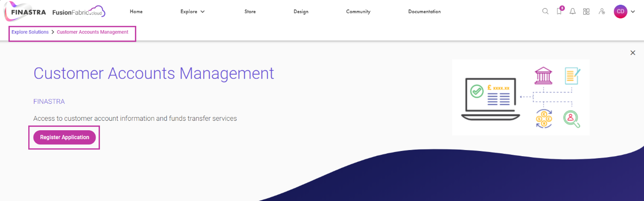Screen dimensions: 644x201
Task: Open the notifications bell
Action: [573, 11]
